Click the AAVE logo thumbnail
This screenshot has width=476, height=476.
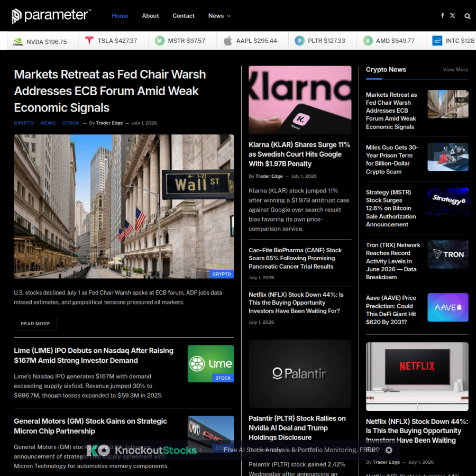tap(448, 307)
